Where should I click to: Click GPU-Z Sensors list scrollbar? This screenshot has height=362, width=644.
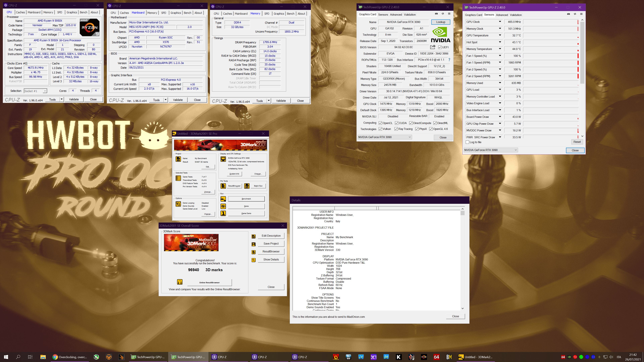tap(582, 78)
